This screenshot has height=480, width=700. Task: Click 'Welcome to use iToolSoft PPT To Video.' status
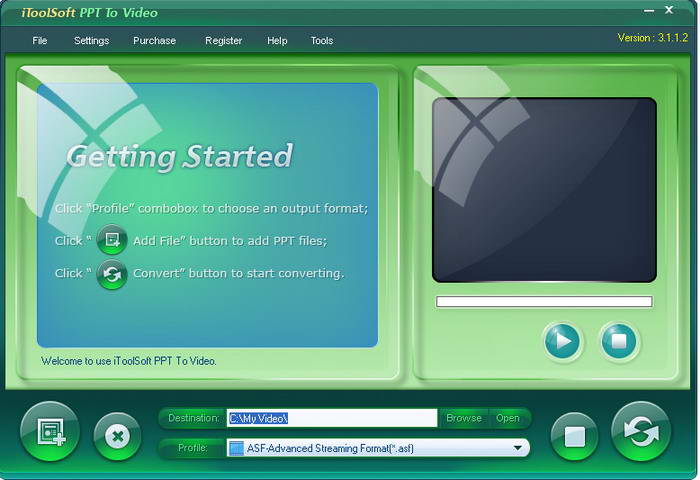coord(129,361)
